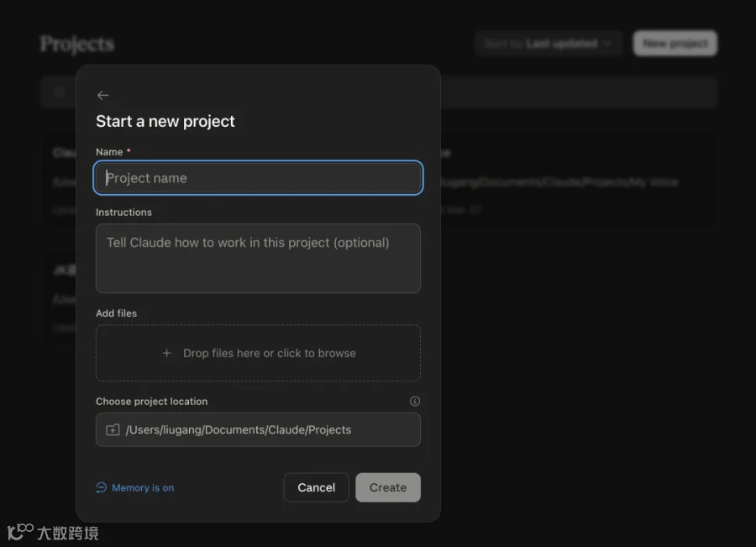This screenshot has width=756, height=547.
Task: Click the back arrow icon in dialog
Action: [x=102, y=95]
